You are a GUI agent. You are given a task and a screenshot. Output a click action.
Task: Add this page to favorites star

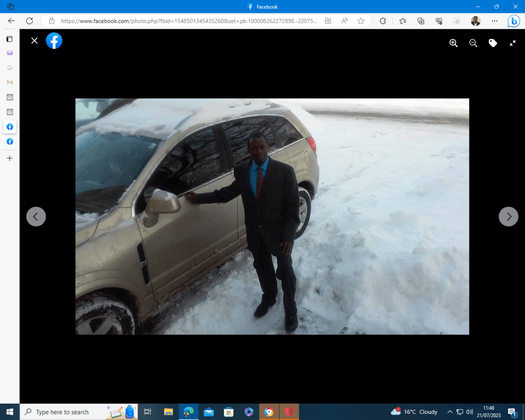(361, 21)
